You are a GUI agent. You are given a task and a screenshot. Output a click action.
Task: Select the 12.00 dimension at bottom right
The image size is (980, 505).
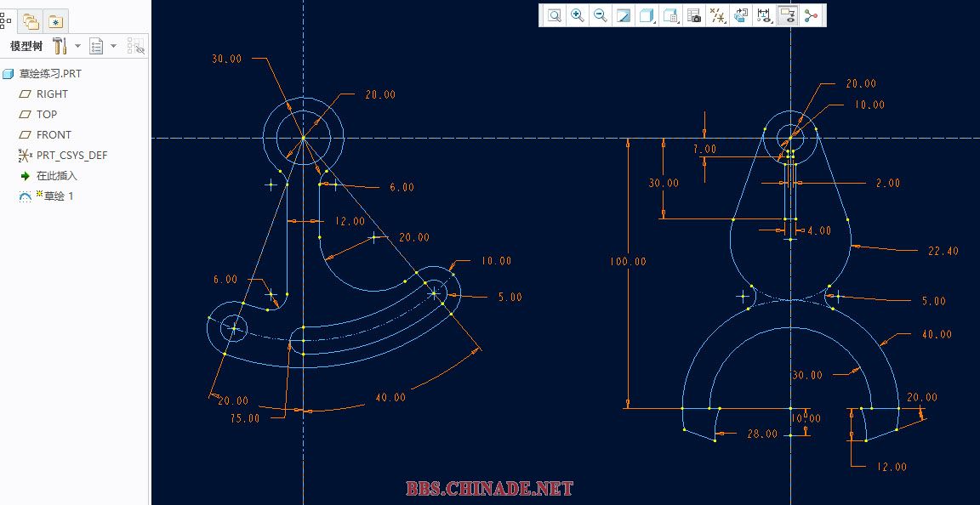click(x=892, y=467)
